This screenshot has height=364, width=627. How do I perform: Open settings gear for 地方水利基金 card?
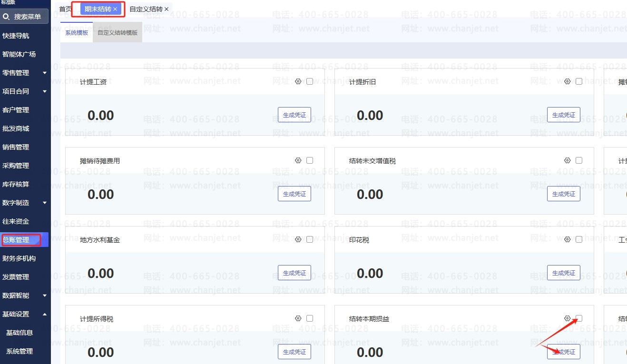point(298,239)
